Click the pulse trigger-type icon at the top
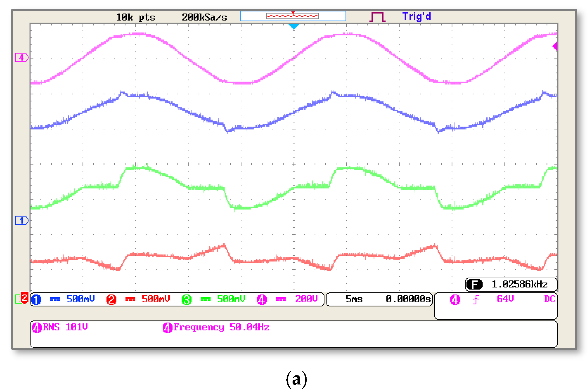 coord(377,17)
